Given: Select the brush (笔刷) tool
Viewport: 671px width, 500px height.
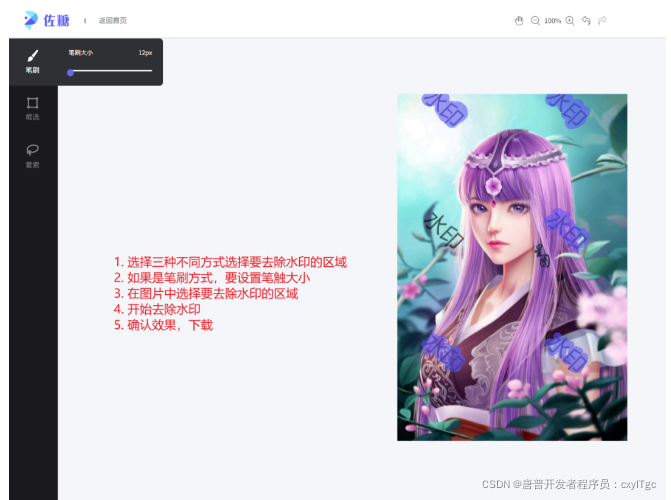Looking at the screenshot, I should [33, 62].
